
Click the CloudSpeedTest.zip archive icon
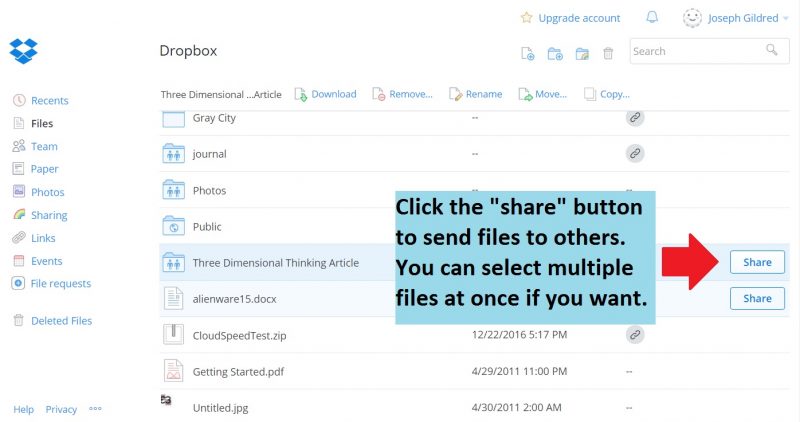(173, 335)
